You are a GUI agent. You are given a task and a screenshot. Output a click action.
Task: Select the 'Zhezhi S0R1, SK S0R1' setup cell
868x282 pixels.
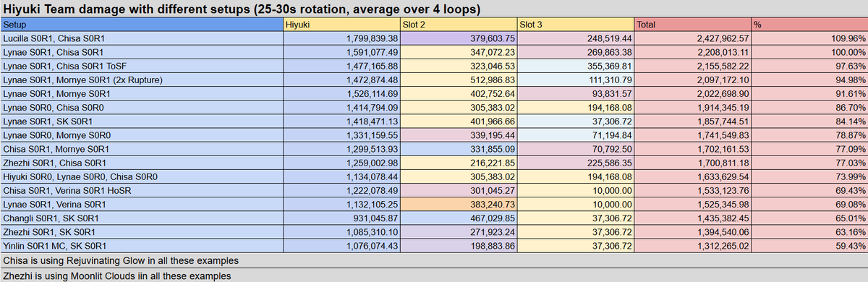tap(142, 232)
